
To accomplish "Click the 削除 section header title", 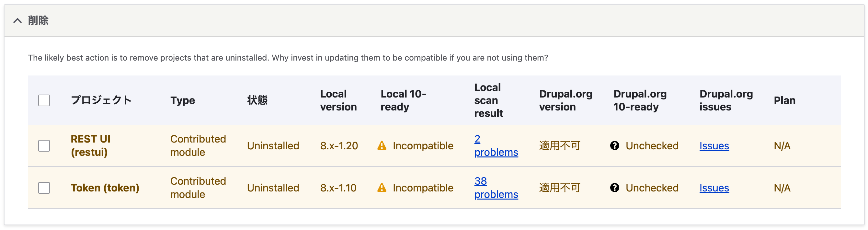I will [x=38, y=21].
